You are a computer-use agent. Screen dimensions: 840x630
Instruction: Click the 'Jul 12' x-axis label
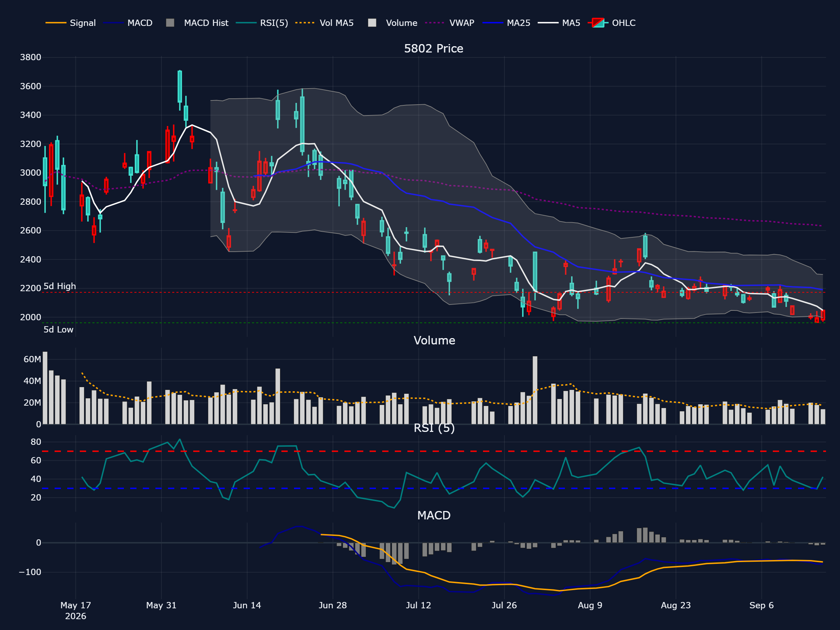(x=419, y=605)
